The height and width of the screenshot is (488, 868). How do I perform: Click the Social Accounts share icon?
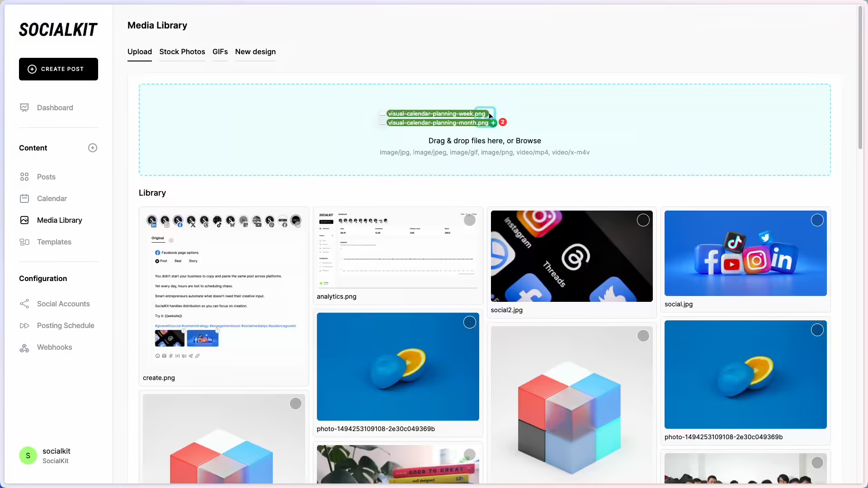point(24,304)
